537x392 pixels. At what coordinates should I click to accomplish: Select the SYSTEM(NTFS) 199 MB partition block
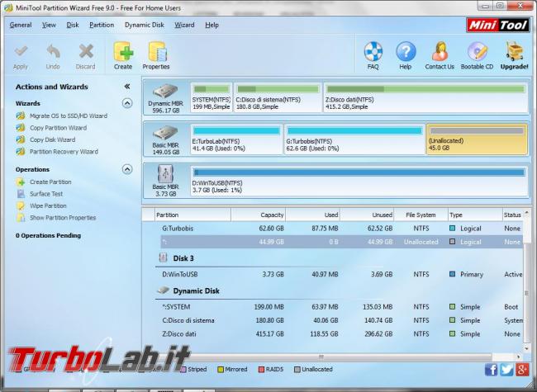coord(211,97)
